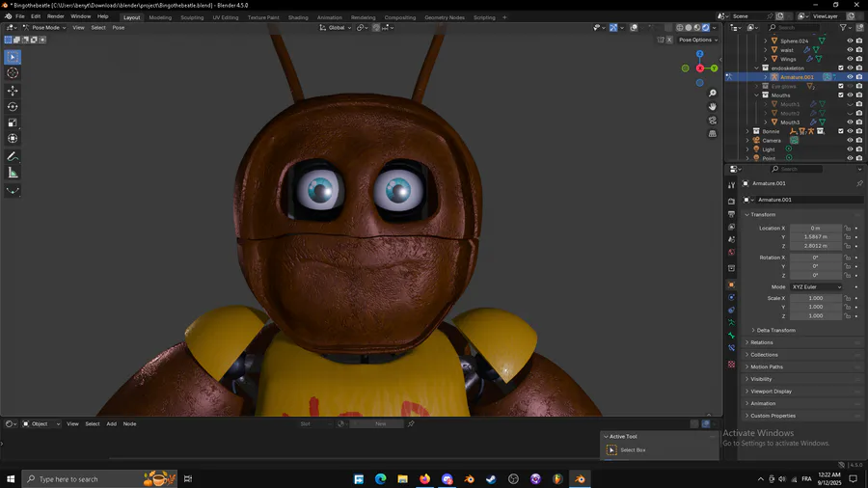Click the Location Z value field
Screen dimensions: 868x488
(815, 246)
